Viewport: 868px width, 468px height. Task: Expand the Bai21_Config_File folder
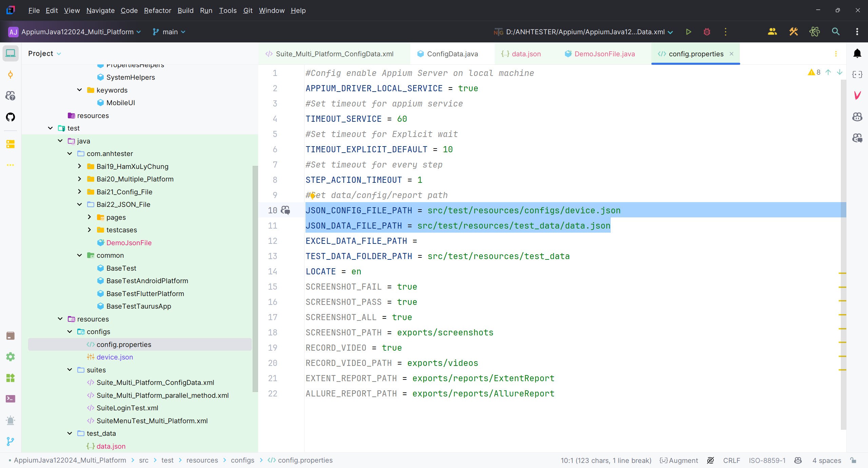click(79, 192)
